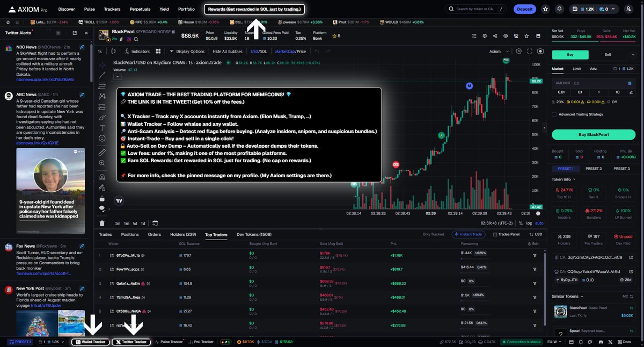The width and height of the screenshot is (644, 347).
Task: Click the AMOUNT input field
Action: (x=595, y=83)
